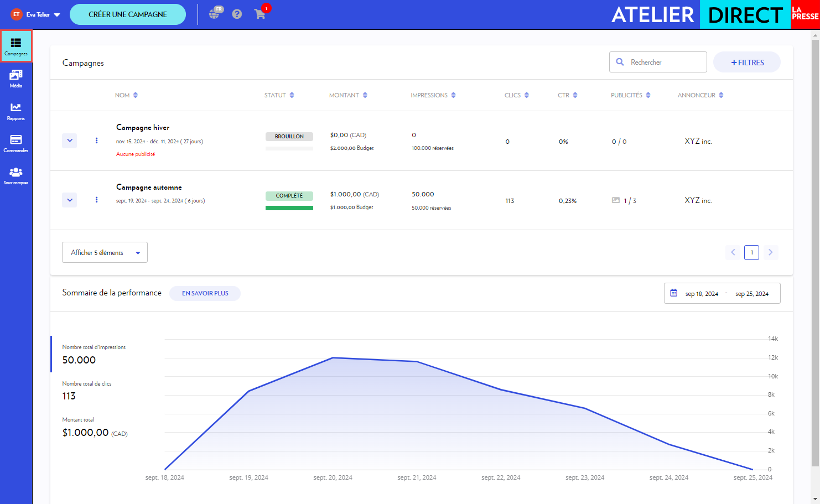
Task: Click the search magnifier icon
Action: (x=620, y=62)
